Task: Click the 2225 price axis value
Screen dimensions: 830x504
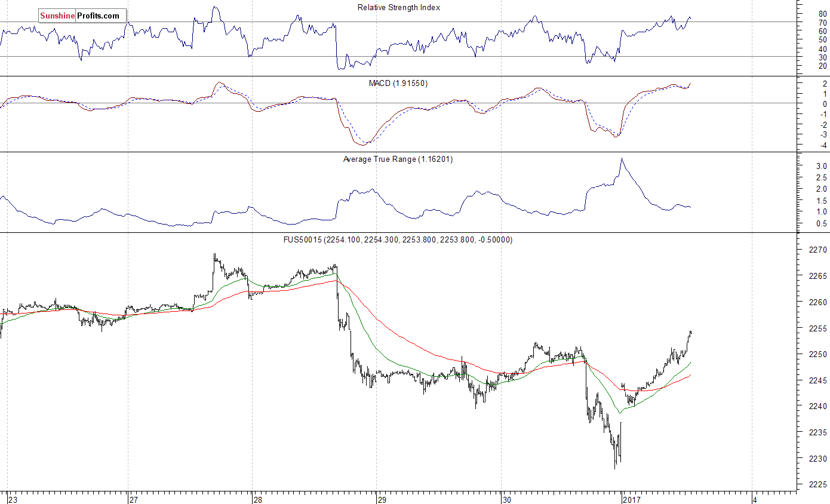Action: coord(817,485)
